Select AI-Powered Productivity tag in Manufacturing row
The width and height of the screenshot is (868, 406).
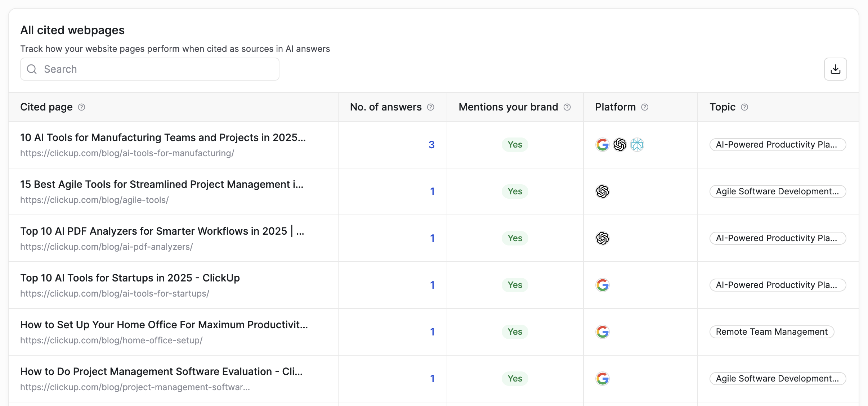pos(778,145)
